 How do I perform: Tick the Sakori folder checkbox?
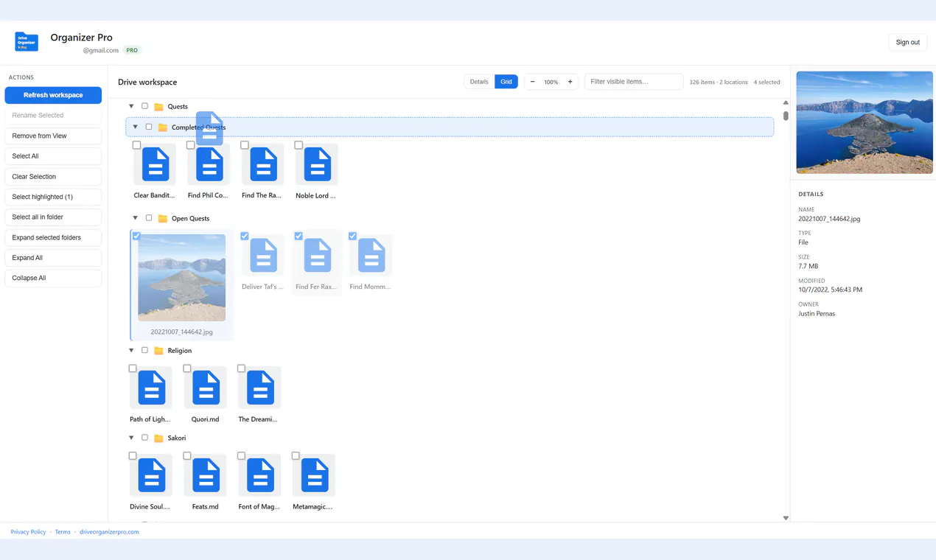144,438
